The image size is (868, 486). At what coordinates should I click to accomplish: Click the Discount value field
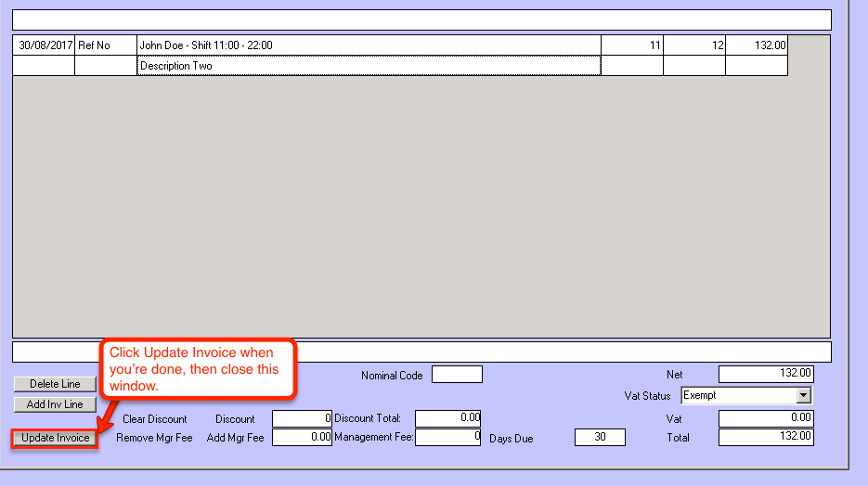[x=302, y=418]
